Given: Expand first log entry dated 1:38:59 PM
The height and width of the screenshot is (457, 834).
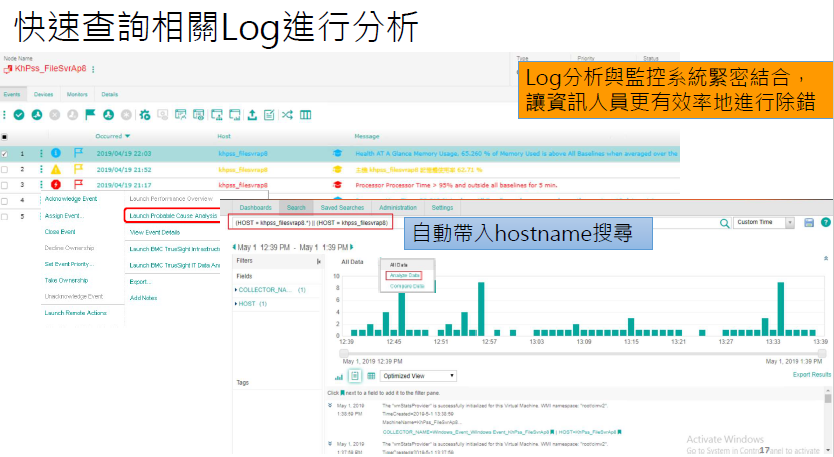Looking at the screenshot, I should coord(330,406).
